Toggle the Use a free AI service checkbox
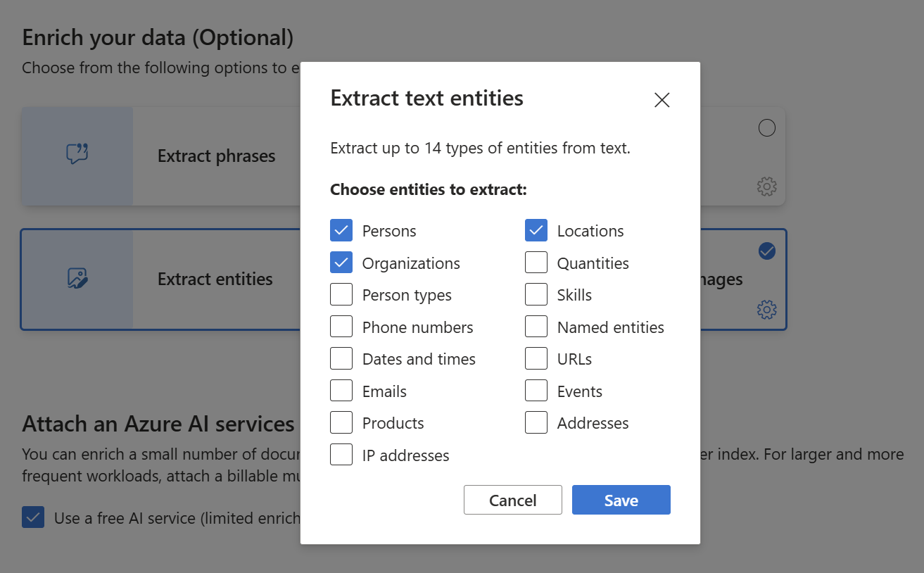This screenshot has height=573, width=924. 33,517
